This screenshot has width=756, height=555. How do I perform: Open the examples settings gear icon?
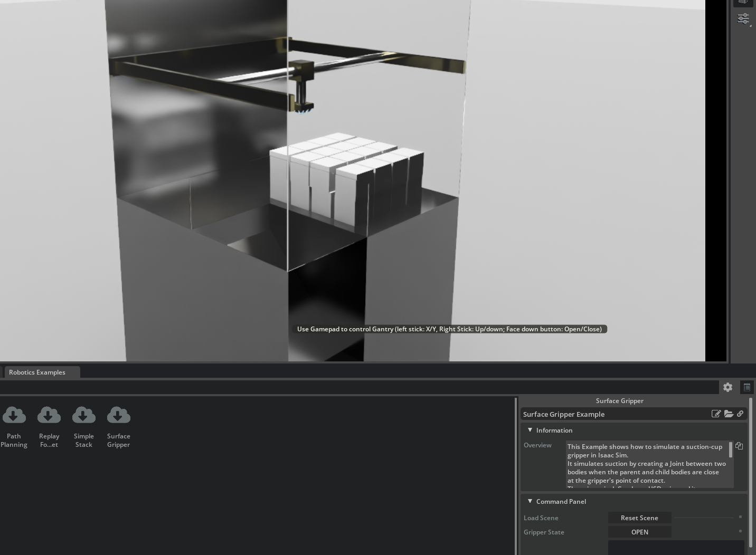tap(728, 387)
